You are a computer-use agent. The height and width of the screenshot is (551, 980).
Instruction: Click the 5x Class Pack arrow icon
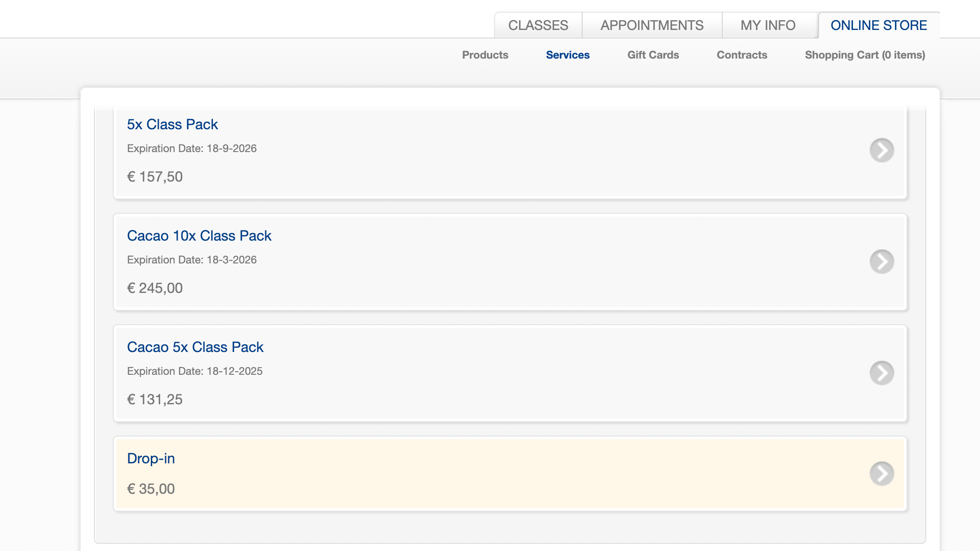[x=882, y=150]
